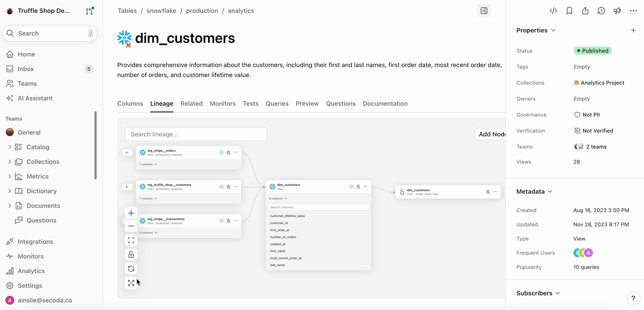
Task: Click the bookmark icon in the top toolbar
Action: (569, 11)
